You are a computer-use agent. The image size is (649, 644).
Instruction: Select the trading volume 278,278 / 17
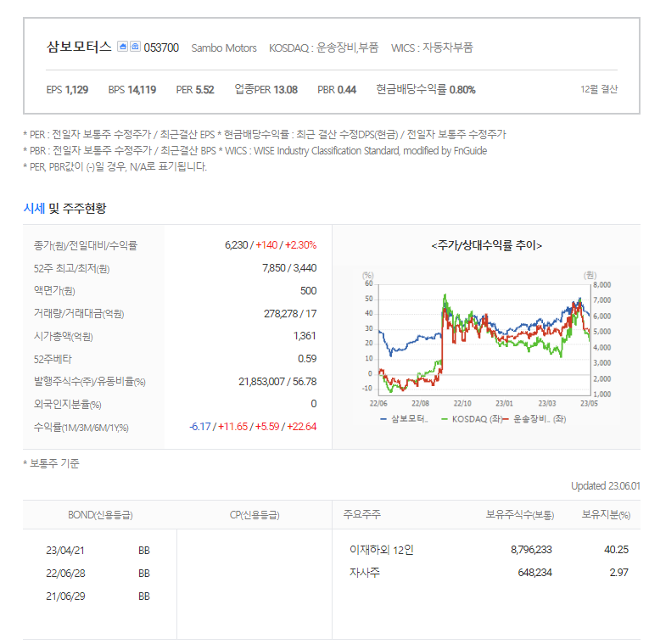(290, 314)
